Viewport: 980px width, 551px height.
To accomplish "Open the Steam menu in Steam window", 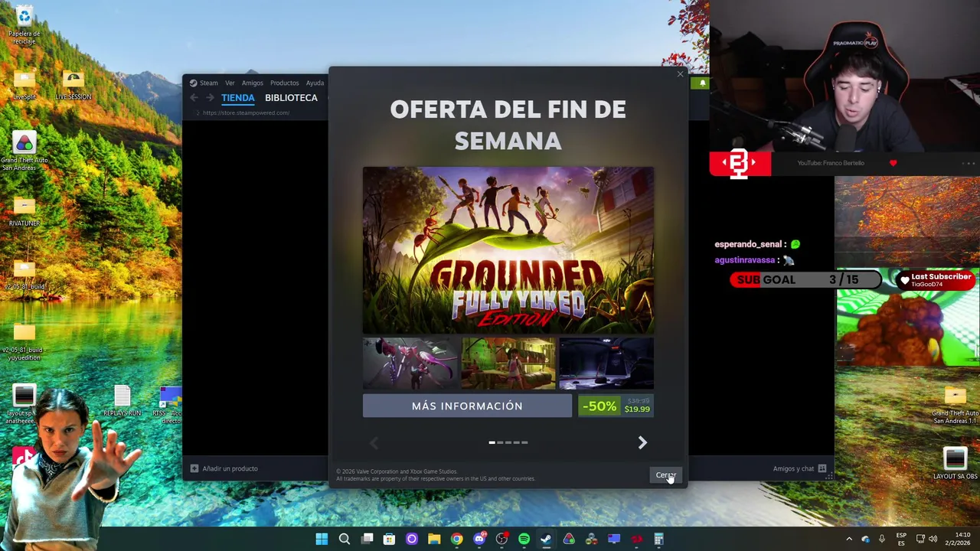I will pos(204,83).
